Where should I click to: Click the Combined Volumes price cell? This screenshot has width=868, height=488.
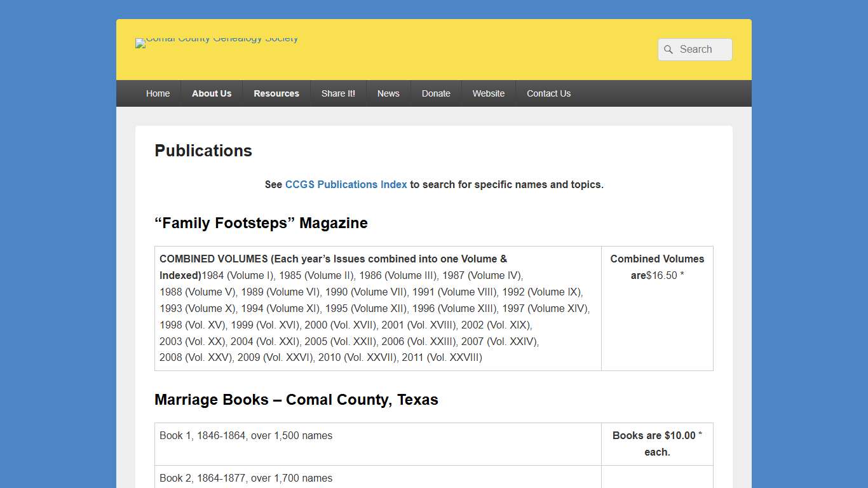(657, 267)
